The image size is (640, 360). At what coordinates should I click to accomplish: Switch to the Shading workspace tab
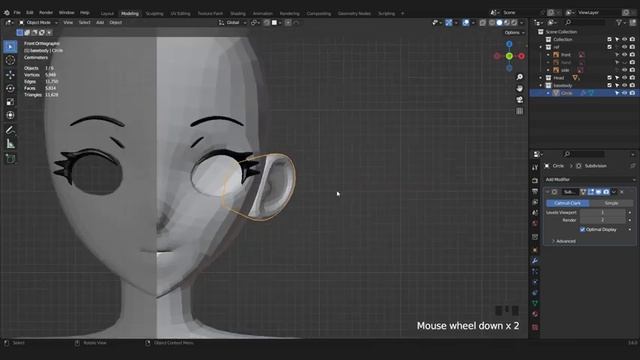238,13
